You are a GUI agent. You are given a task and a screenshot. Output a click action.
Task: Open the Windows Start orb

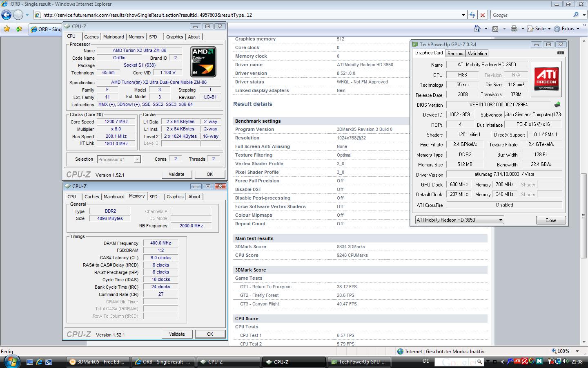point(11,361)
